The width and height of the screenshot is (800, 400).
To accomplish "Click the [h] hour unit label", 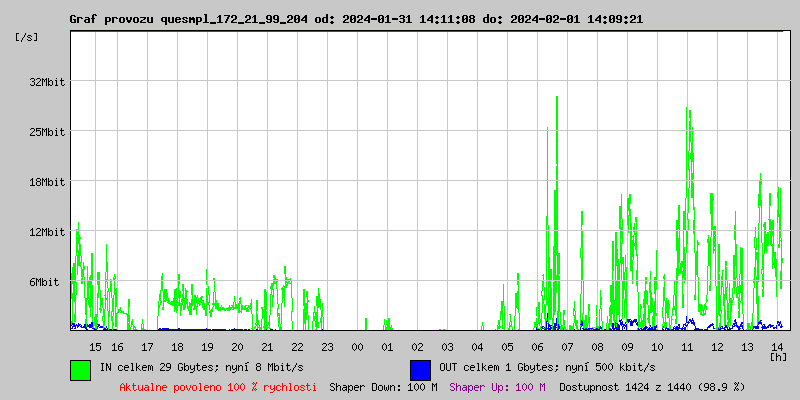I will [x=778, y=356].
